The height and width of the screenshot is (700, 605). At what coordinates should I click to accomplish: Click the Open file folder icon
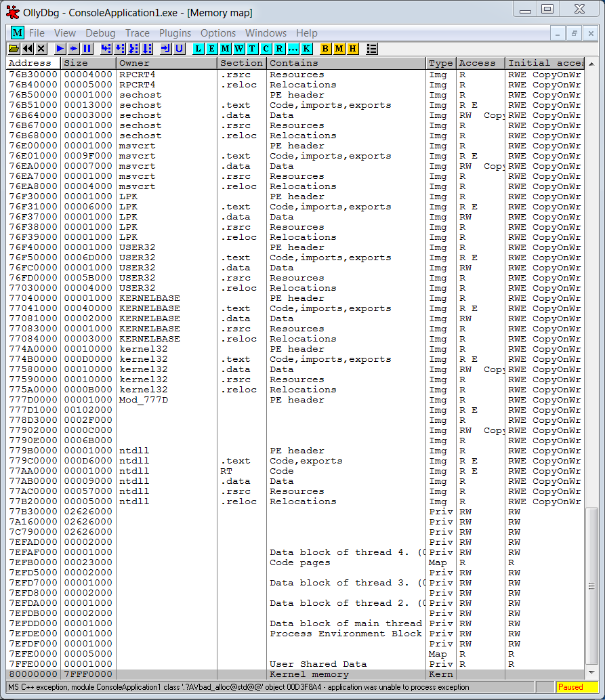click(x=14, y=49)
